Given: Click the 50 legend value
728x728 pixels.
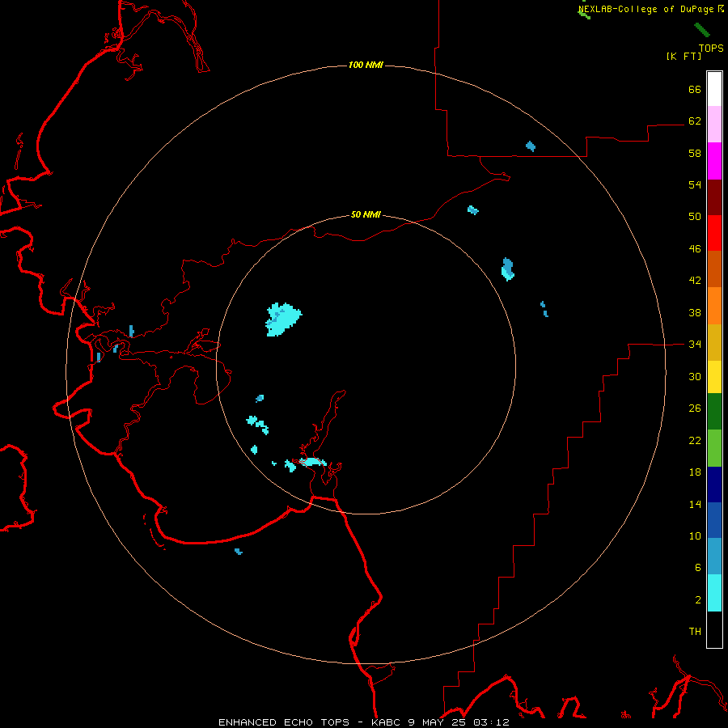Looking at the screenshot, I should tap(695, 217).
